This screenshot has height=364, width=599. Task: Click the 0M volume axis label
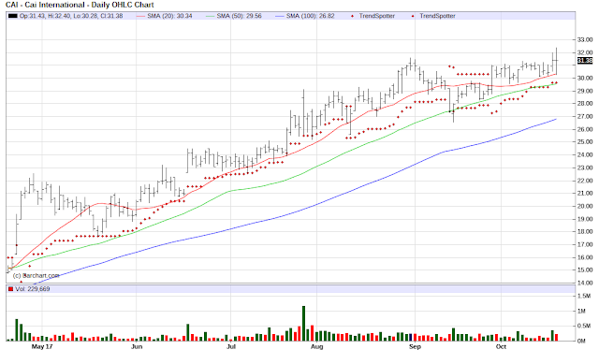tap(581, 341)
